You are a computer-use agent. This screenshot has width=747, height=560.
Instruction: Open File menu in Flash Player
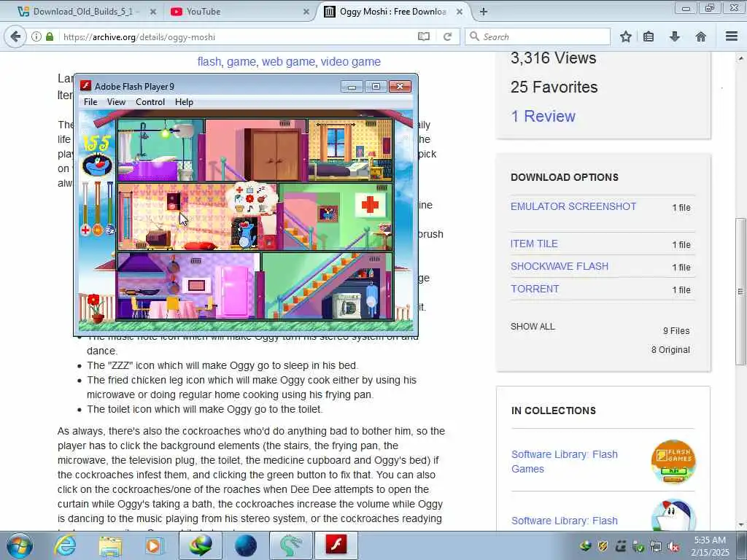pyautogui.click(x=90, y=102)
